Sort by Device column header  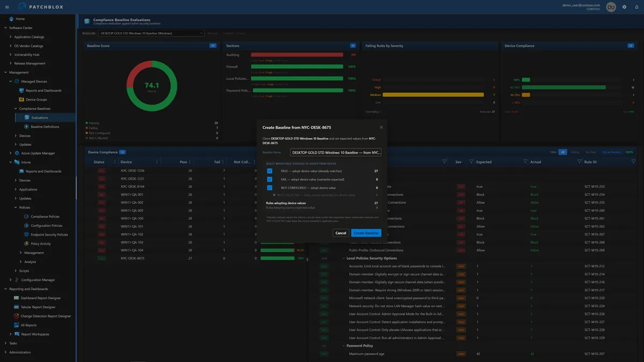(126, 162)
